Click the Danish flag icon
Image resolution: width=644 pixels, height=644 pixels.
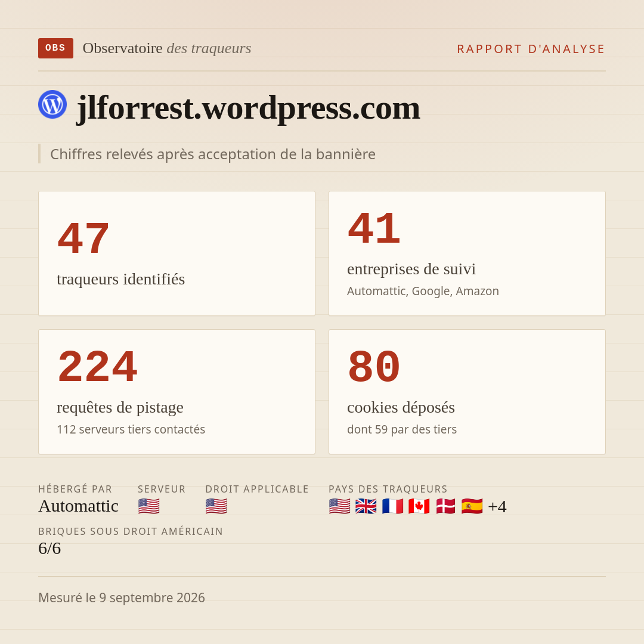pos(445,506)
